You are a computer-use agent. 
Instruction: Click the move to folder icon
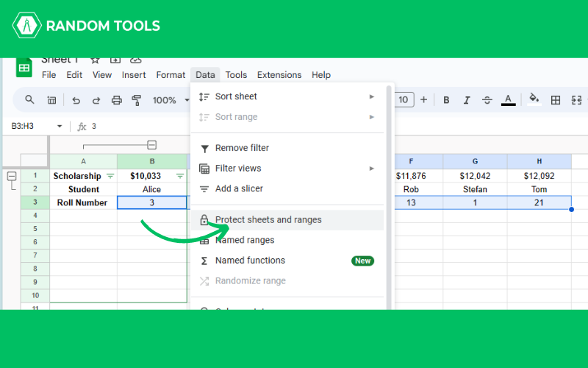tap(115, 60)
